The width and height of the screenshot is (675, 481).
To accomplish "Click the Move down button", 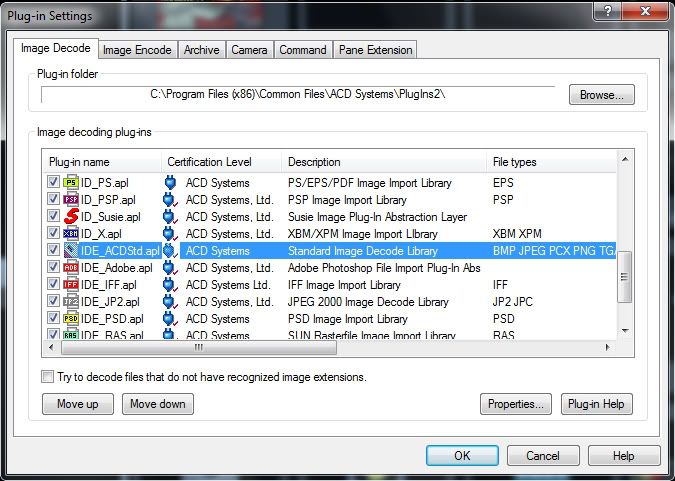I will click(x=158, y=404).
